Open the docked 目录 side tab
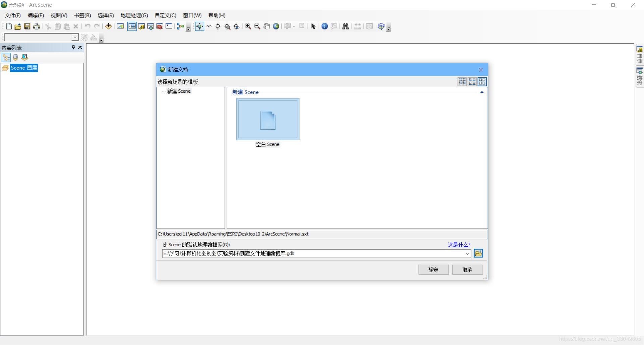The height and width of the screenshot is (345, 644). click(x=640, y=55)
